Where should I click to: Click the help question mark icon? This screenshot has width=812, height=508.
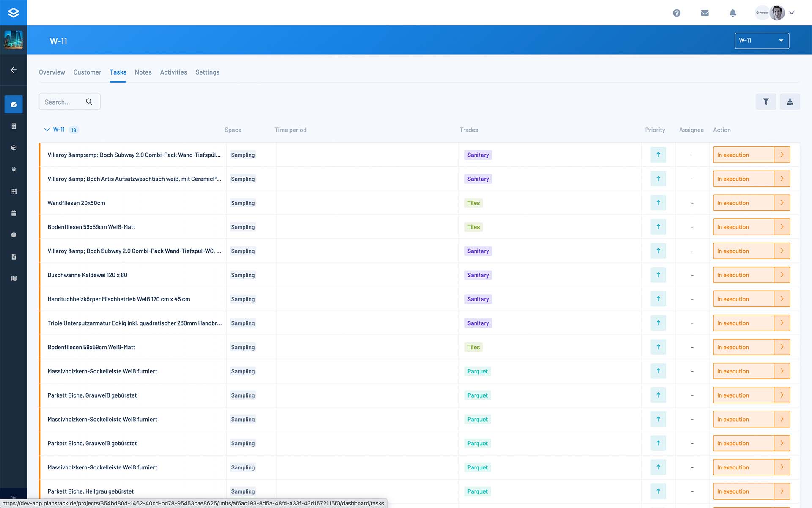point(677,13)
